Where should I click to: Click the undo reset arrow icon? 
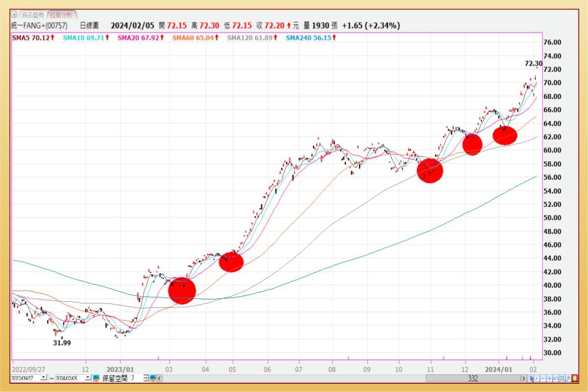[556, 378]
